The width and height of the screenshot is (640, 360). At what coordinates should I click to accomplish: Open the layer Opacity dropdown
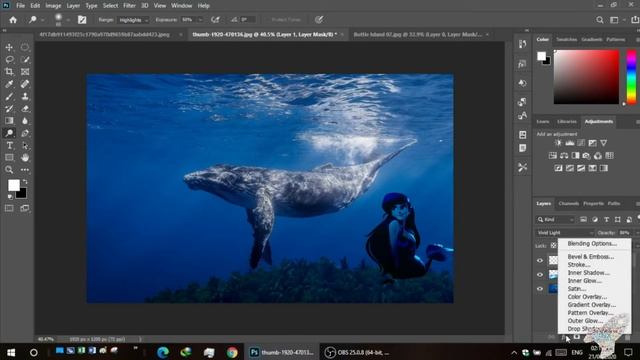point(637,233)
